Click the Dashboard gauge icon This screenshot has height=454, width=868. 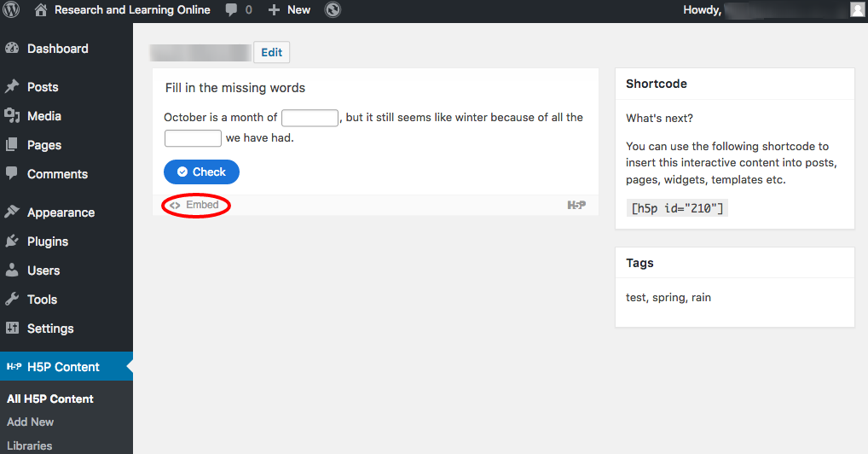pyautogui.click(x=12, y=49)
